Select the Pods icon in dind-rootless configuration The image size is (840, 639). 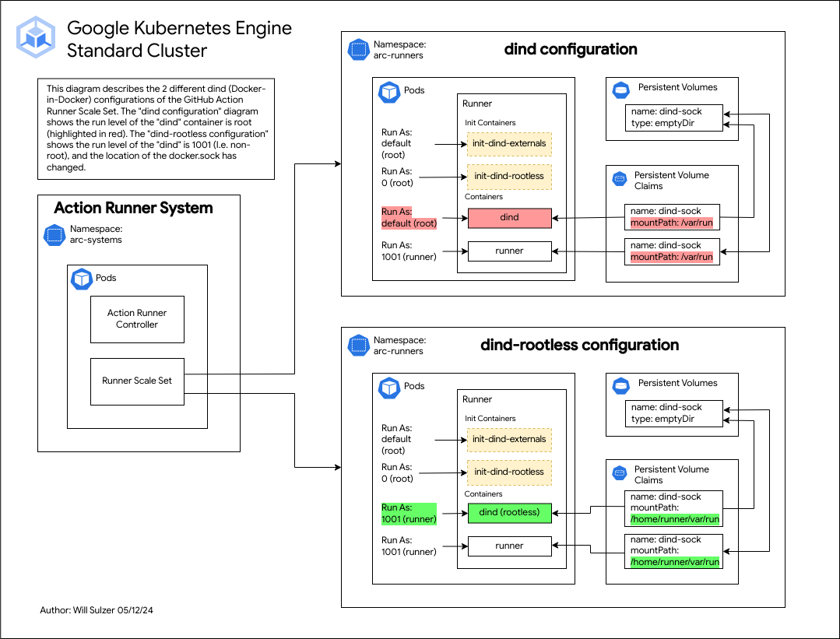point(390,387)
